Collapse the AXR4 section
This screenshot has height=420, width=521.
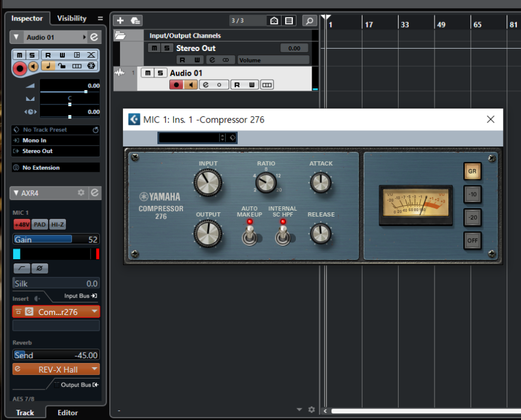coord(16,193)
